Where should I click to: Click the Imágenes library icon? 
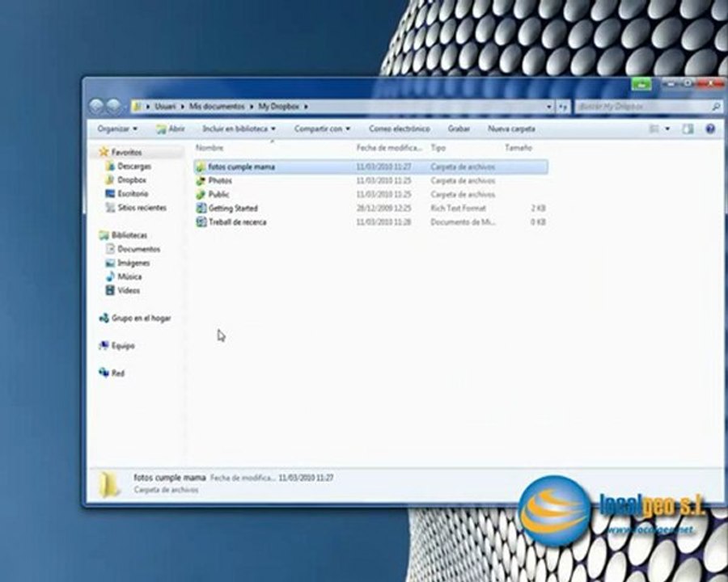[110, 263]
